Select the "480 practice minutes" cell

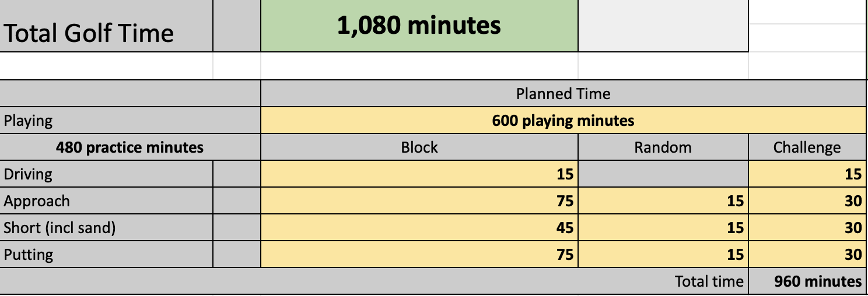[129, 147]
